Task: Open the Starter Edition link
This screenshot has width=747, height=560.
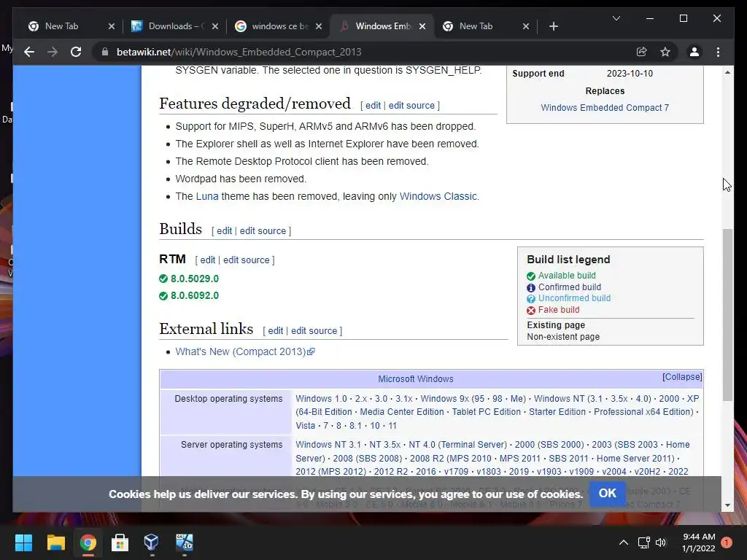Action: click(x=557, y=412)
